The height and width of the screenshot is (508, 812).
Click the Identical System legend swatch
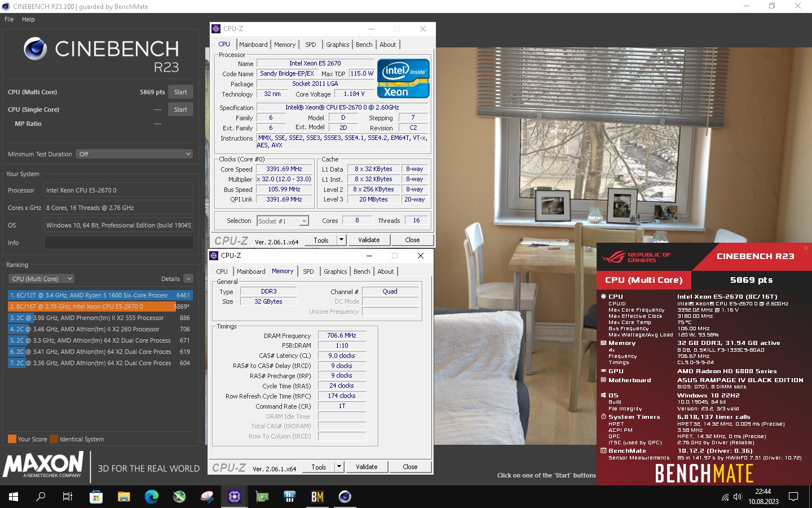54,439
